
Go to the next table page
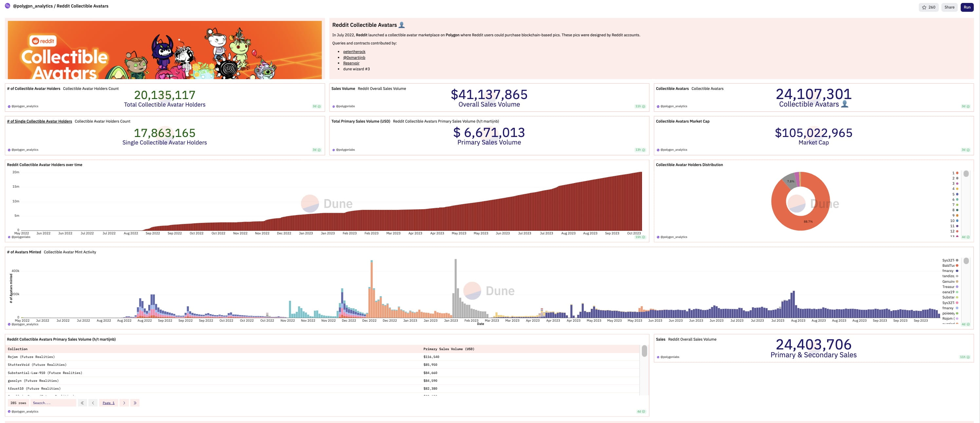pos(124,403)
